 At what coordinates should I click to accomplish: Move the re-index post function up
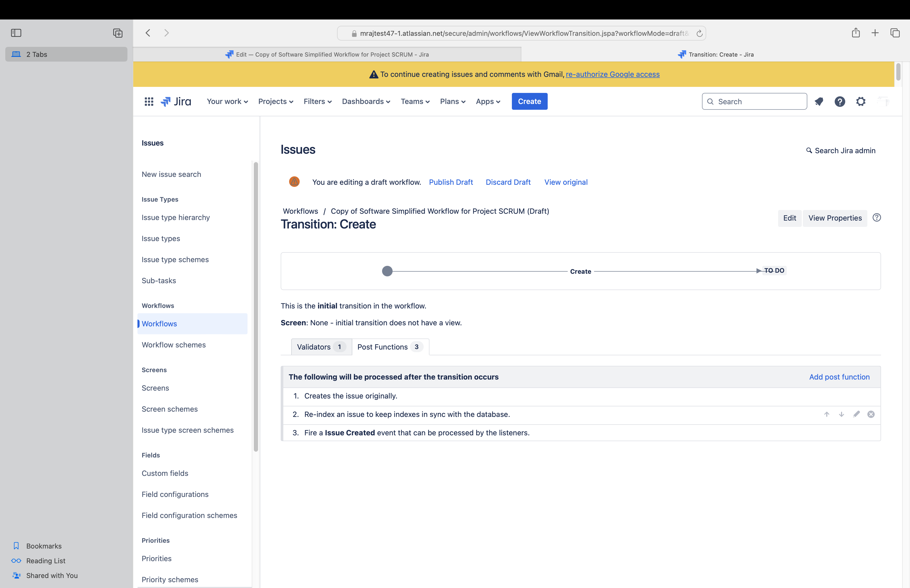tap(826, 414)
